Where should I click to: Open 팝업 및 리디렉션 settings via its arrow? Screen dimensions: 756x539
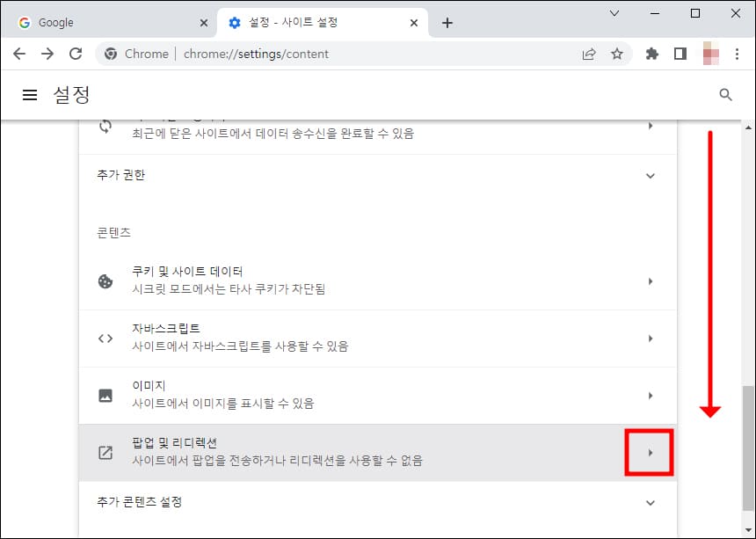(649, 452)
